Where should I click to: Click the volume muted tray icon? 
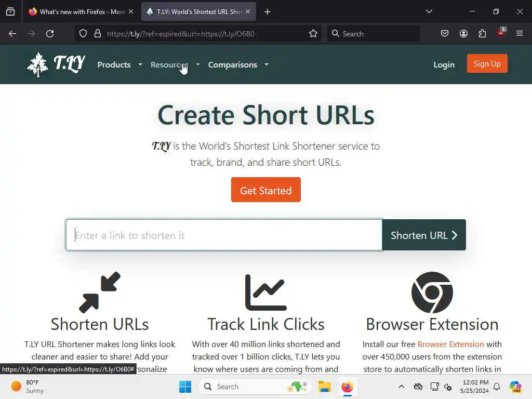coord(448,387)
